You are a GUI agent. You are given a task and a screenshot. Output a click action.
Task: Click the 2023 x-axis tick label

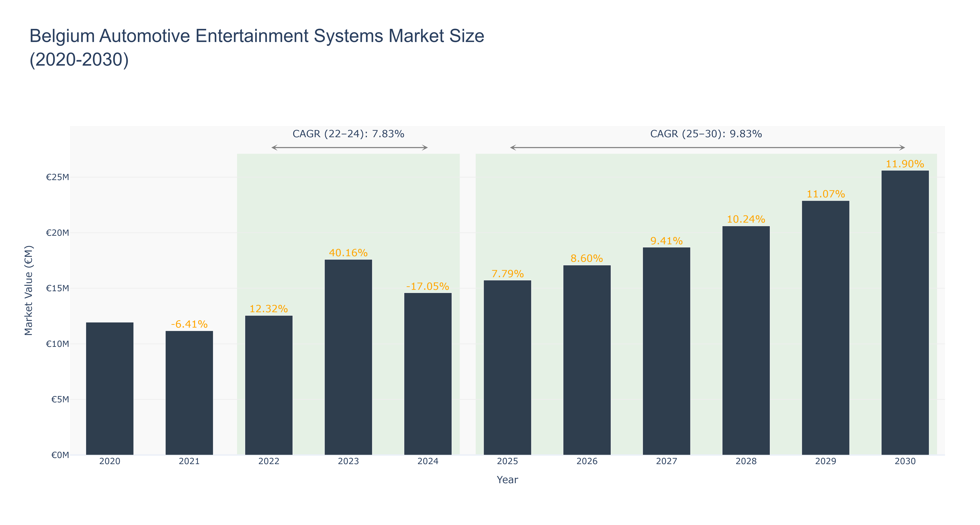point(348,461)
